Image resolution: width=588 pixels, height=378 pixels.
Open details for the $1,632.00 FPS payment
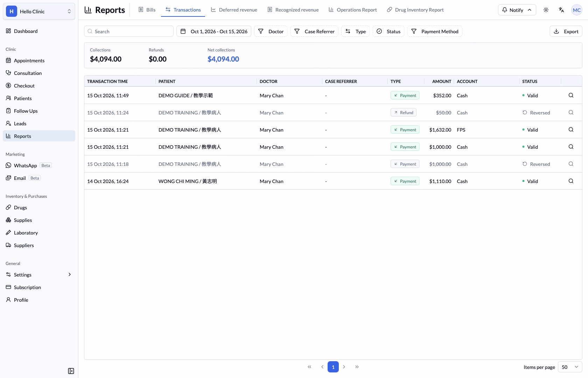[x=571, y=129]
